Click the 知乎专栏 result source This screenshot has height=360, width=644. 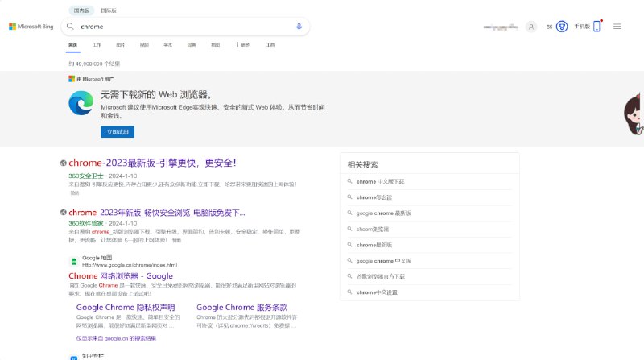[93, 356]
